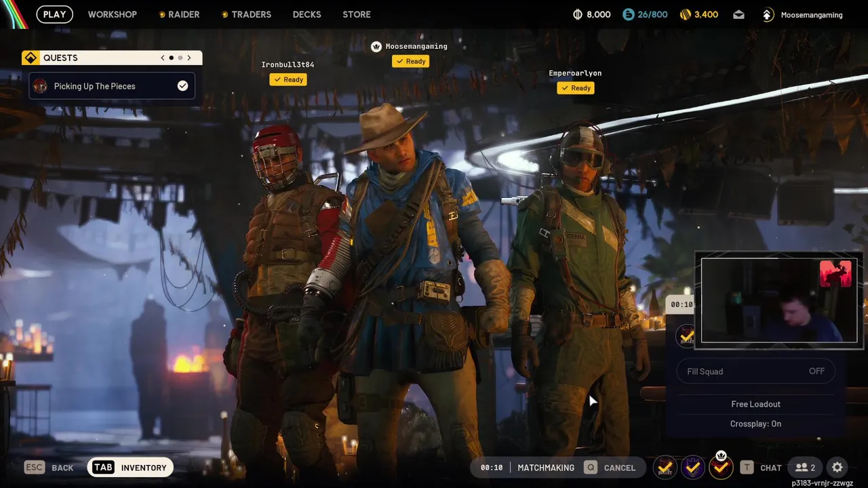This screenshot has height=488, width=868.
Task: Click the QUESTS panel header
Action: coord(112,58)
